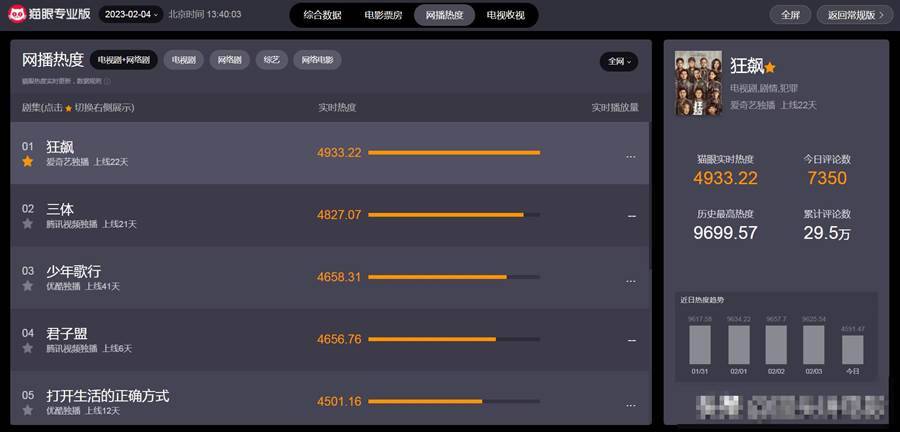Toggle the star for 三体 row

[28, 224]
